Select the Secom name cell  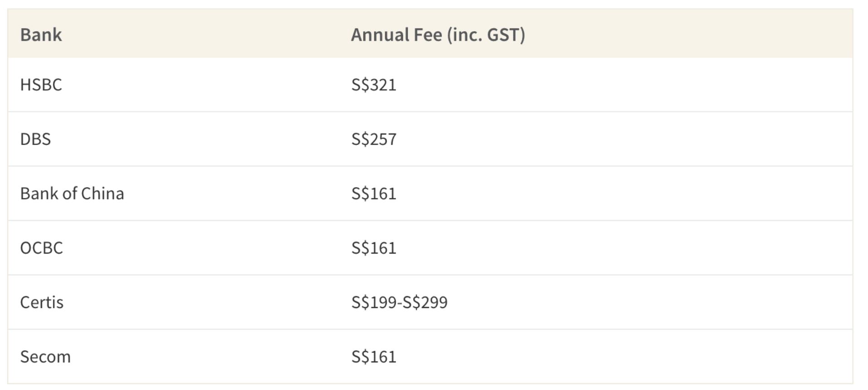(45, 357)
